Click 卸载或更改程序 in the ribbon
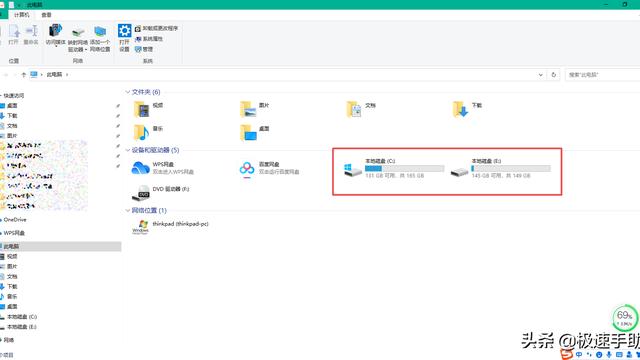 click(x=156, y=28)
